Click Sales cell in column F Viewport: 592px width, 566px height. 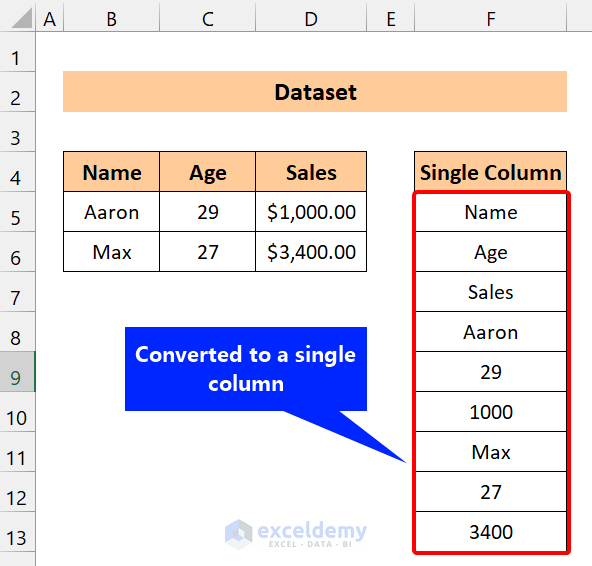pyautogui.click(x=490, y=292)
